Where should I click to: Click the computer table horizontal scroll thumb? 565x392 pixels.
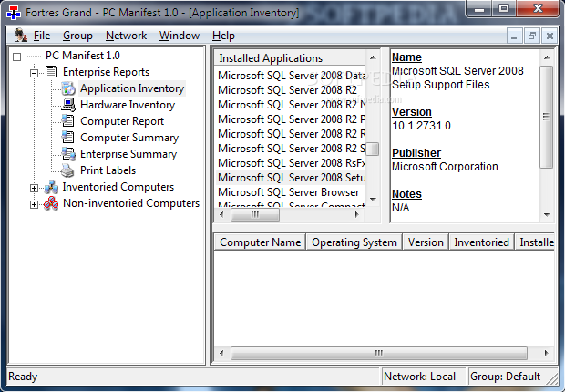(379, 353)
